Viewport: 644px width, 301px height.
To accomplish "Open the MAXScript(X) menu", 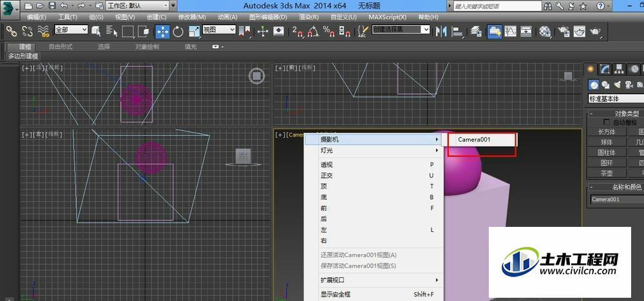I will [387, 17].
